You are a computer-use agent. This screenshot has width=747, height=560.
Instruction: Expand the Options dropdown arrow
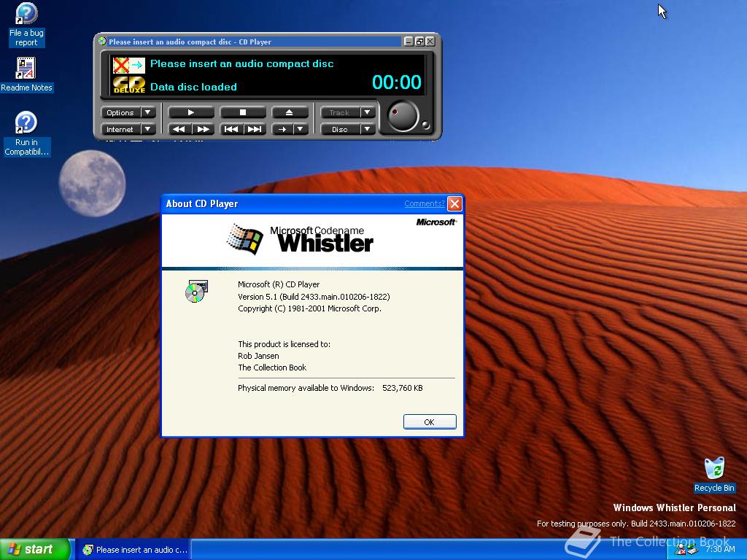pos(147,112)
